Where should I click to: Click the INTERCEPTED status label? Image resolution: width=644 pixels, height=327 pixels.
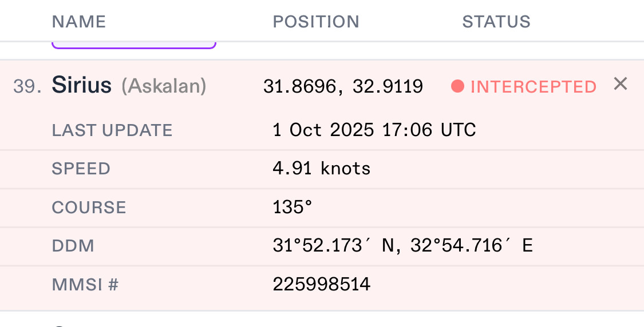tap(533, 87)
